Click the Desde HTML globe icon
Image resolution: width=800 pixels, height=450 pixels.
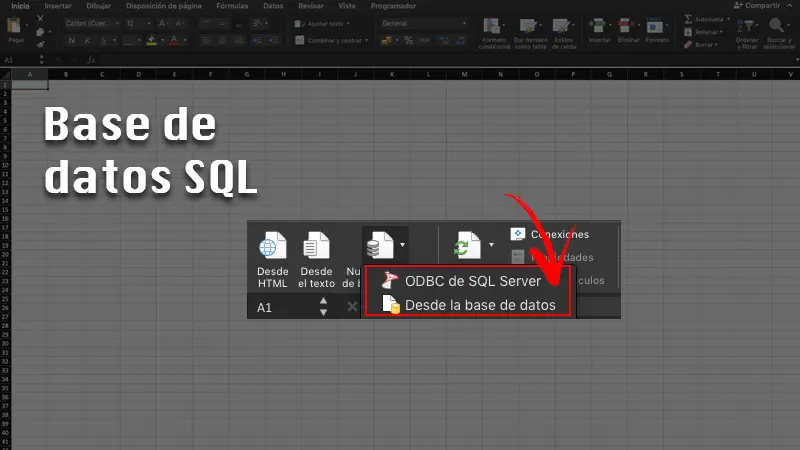point(272,246)
